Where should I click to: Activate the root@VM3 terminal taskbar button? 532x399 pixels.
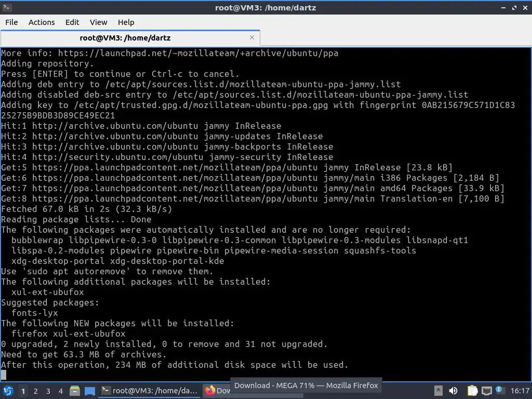(x=150, y=391)
